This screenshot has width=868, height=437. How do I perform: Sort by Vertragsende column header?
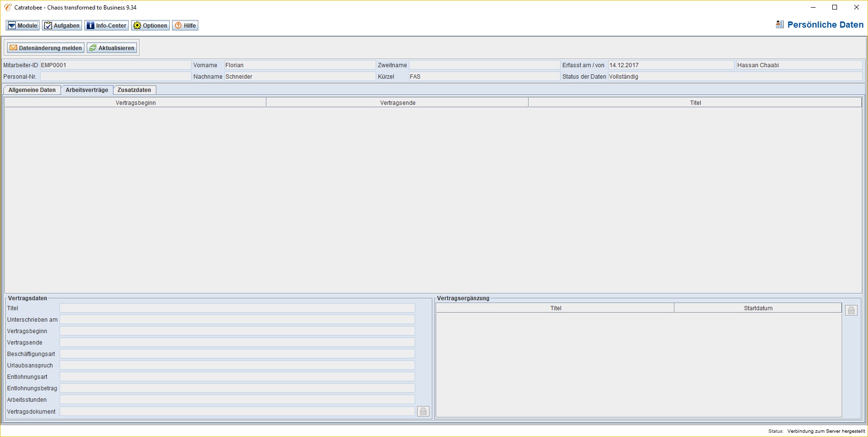pos(398,103)
